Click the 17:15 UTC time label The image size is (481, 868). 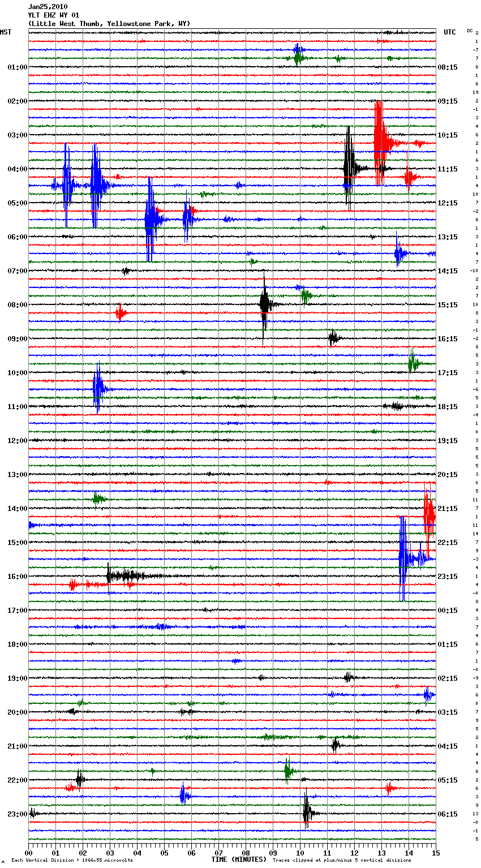tap(448, 373)
